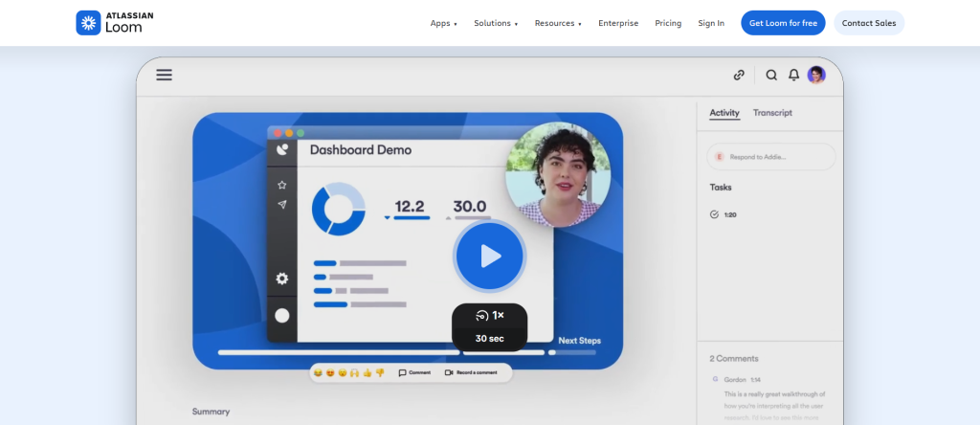Image resolution: width=980 pixels, height=425 pixels.
Task: Expand the Solutions dropdown menu
Action: [496, 23]
